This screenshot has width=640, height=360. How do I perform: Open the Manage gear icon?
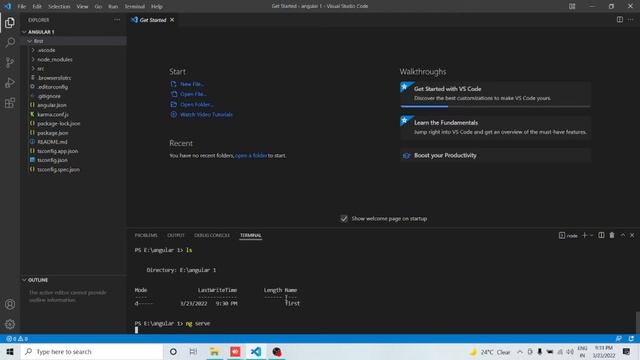(10, 324)
